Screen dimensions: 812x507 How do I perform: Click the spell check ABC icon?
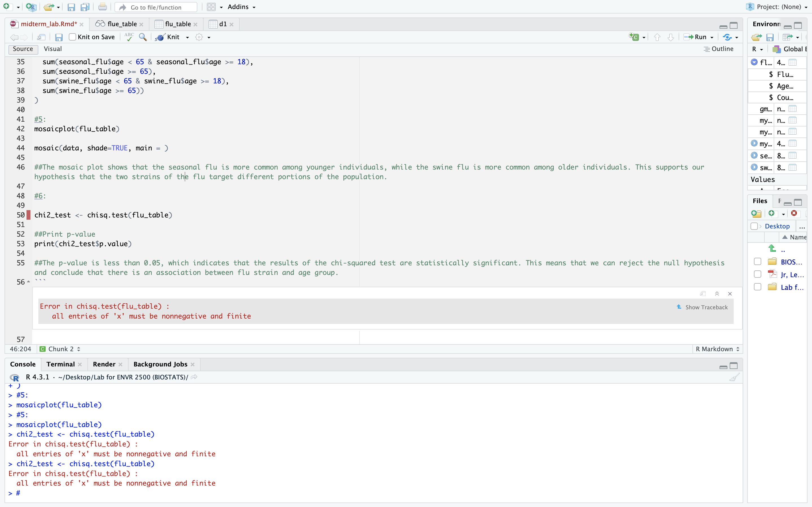click(x=129, y=37)
